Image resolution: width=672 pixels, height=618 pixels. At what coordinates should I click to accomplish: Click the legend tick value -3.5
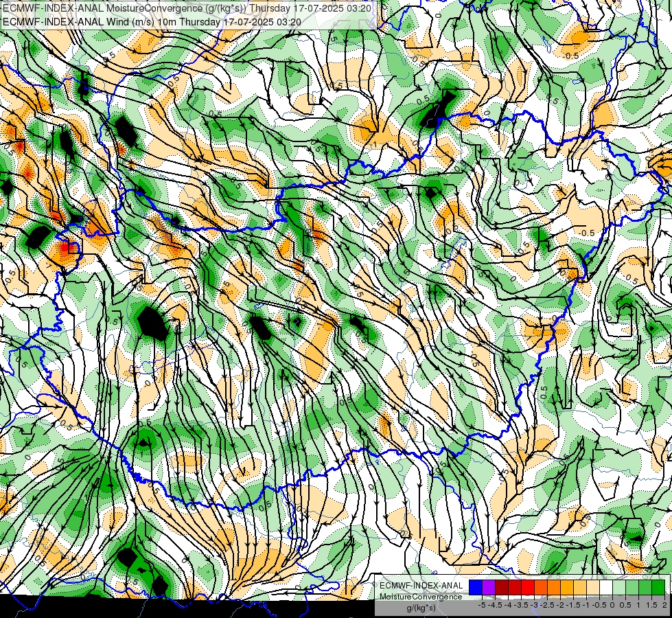click(522, 605)
